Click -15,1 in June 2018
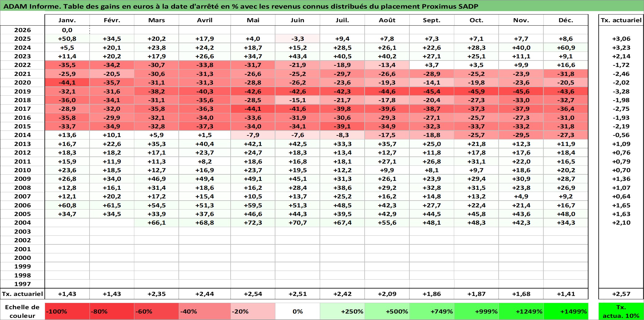The height and width of the screenshot is (320, 644). coord(298,100)
